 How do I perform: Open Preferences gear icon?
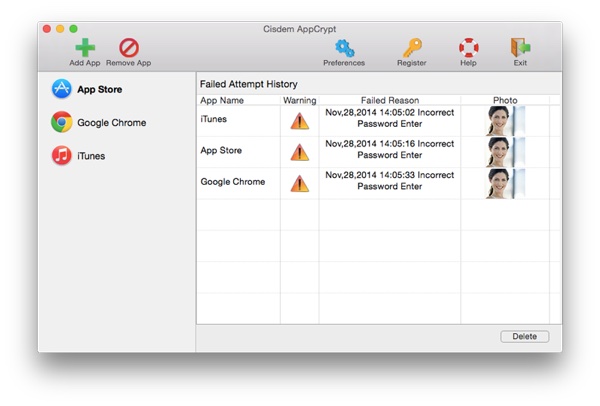344,47
